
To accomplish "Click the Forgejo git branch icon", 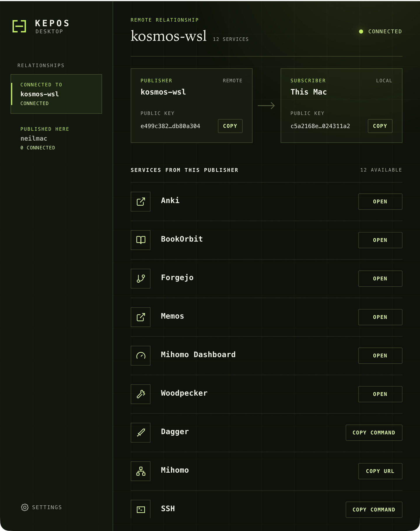I will tap(141, 279).
